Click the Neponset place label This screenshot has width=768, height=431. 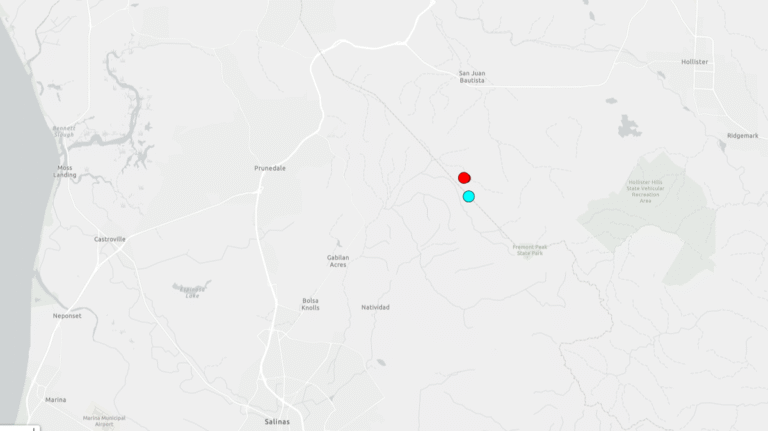[x=67, y=316]
